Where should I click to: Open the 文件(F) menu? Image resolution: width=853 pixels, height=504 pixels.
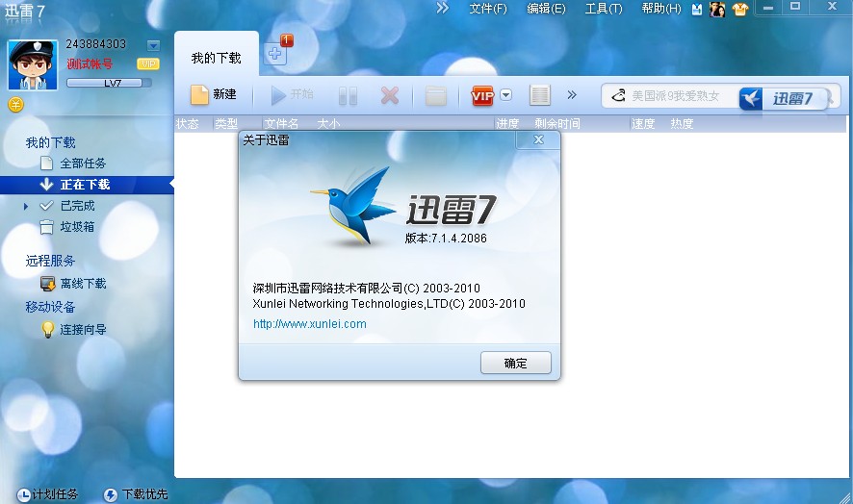pyautogui.click(x=488, y=9)
